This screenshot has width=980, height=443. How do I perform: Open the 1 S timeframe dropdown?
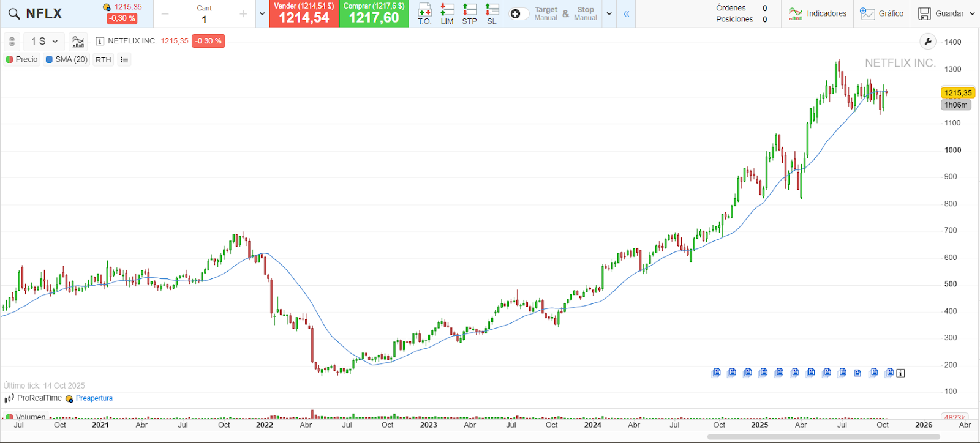[44, 42]
